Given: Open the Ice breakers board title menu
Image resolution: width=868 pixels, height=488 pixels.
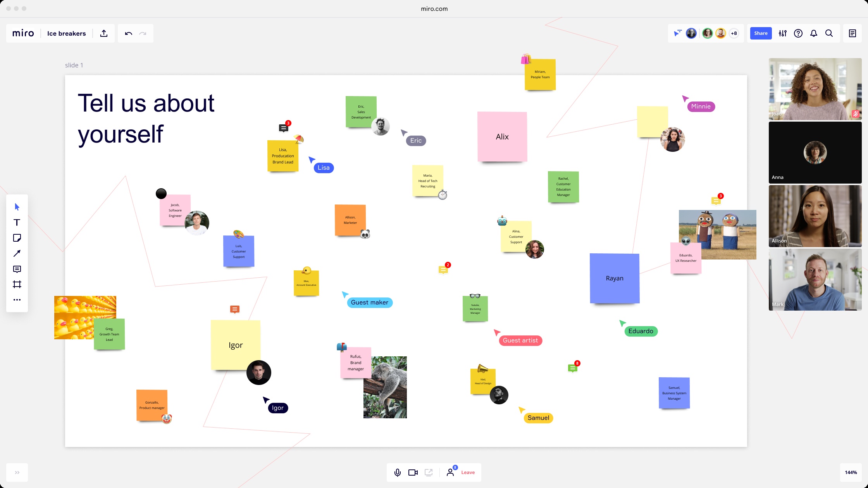Looking at the screenshot, I should pos(67,33).
